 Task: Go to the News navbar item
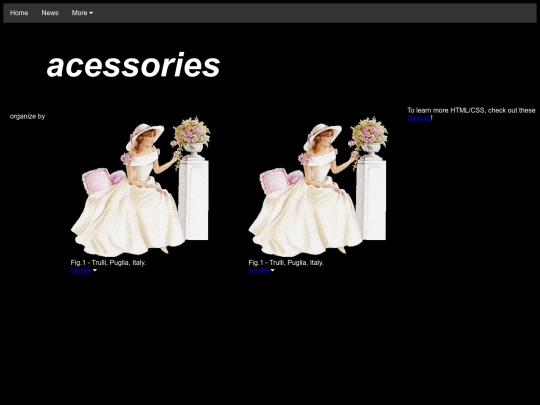(50, 13)
